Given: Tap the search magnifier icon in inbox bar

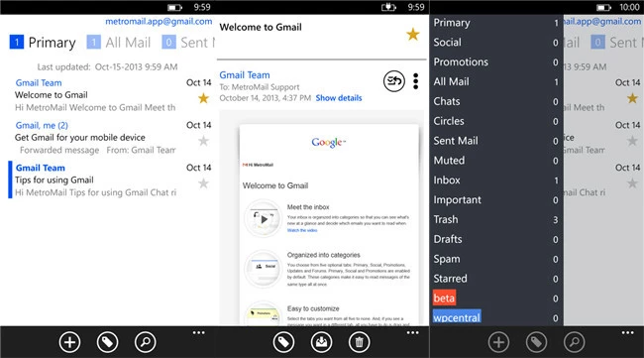Looking at the screenshot, I should coord(146,342).
